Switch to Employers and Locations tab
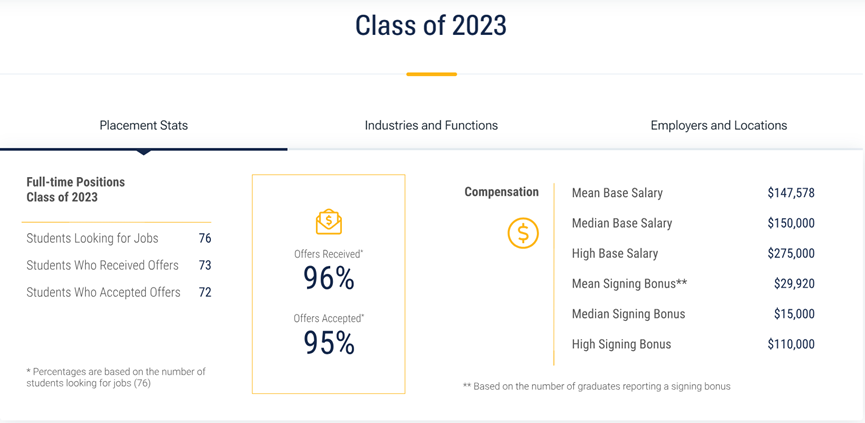Screen dimensions: 865x423 [719, 126]
